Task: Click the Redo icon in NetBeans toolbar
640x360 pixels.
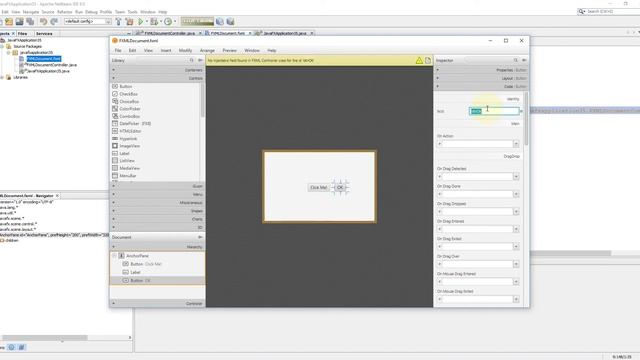Action: [x=53, y=21]
